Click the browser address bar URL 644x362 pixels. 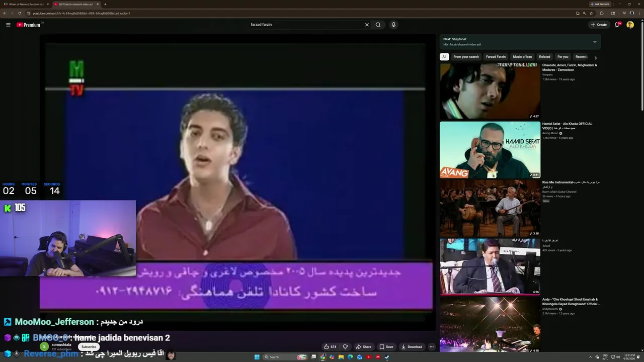coord(82,13)
